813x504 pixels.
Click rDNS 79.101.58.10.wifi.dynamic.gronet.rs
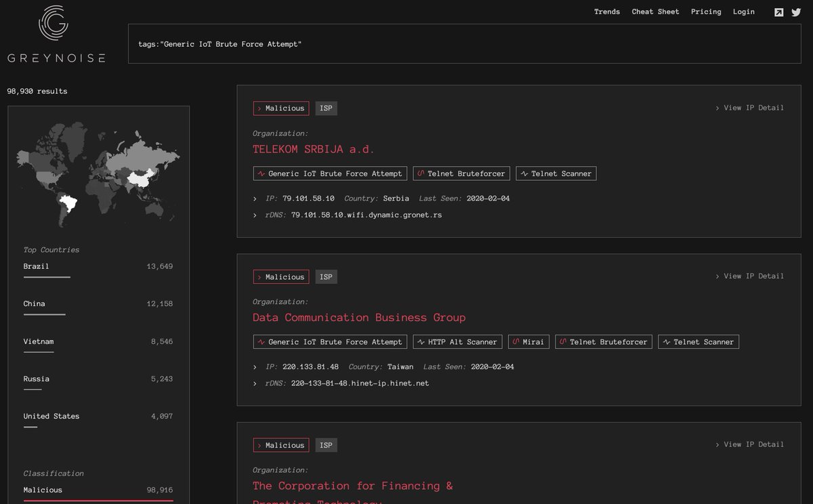(x=367, y=215)
